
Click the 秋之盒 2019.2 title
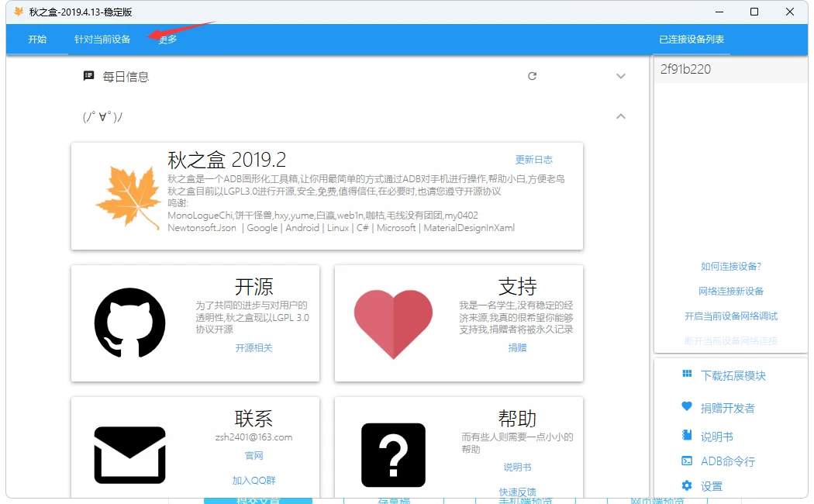pyautogui.click(x=227, y=160)
